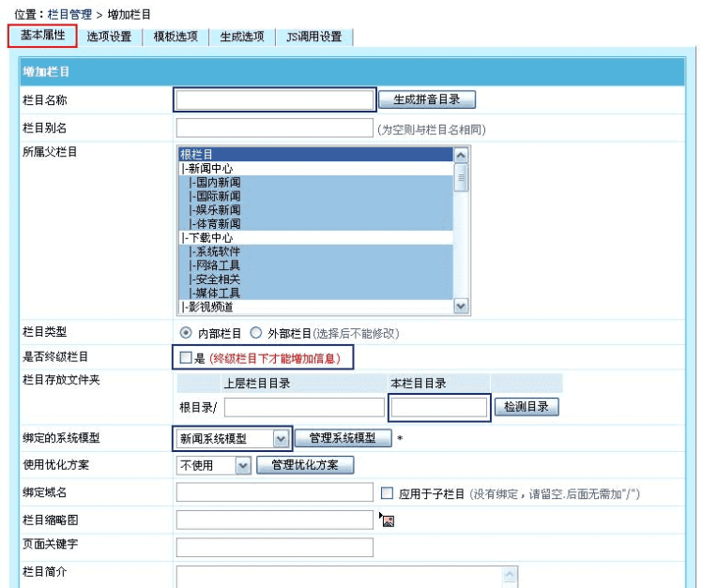
Task: Open the 生成选项 tab
Action: tap(242, 37)
